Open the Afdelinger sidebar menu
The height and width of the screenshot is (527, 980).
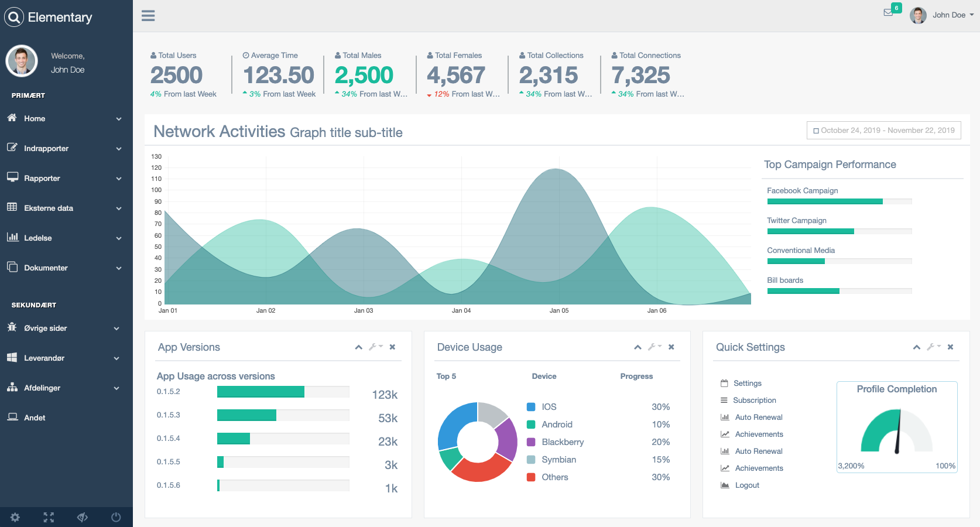pos(66,388)
